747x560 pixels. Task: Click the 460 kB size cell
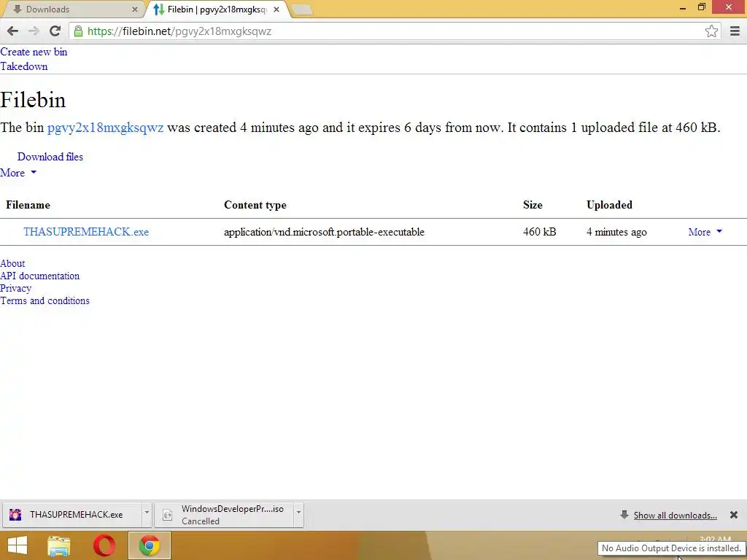tap(539, 232)
